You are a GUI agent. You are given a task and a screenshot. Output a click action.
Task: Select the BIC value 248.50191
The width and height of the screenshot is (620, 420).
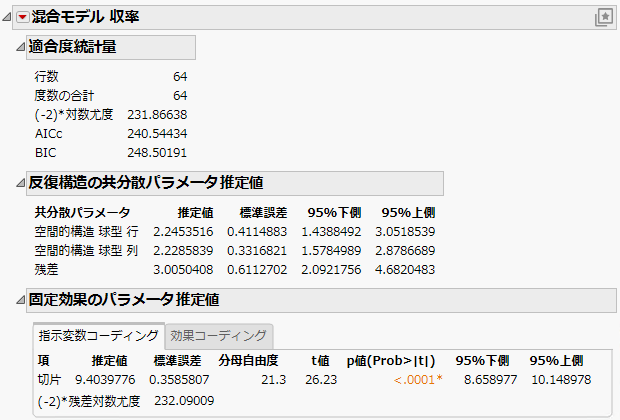(157, 152)
